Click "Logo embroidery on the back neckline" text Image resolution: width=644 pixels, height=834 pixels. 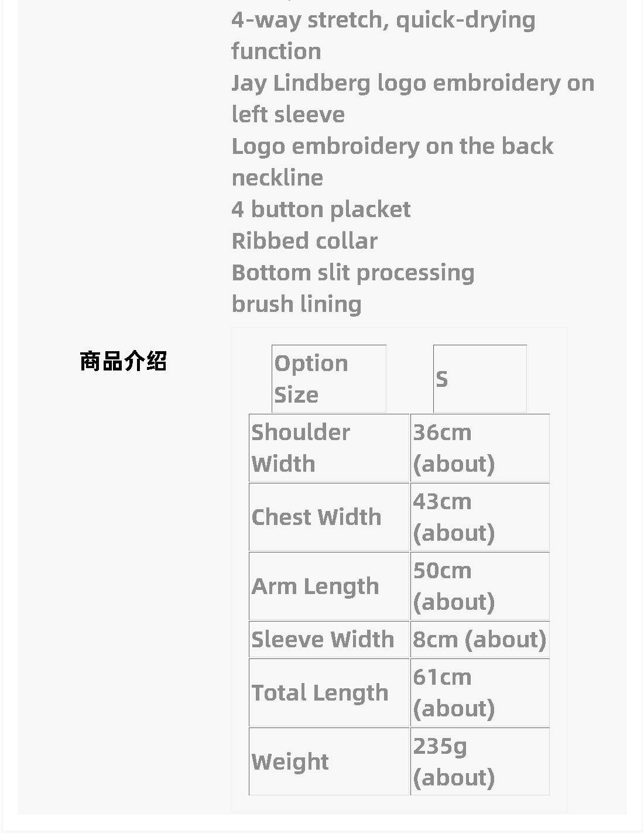(392, 162)
